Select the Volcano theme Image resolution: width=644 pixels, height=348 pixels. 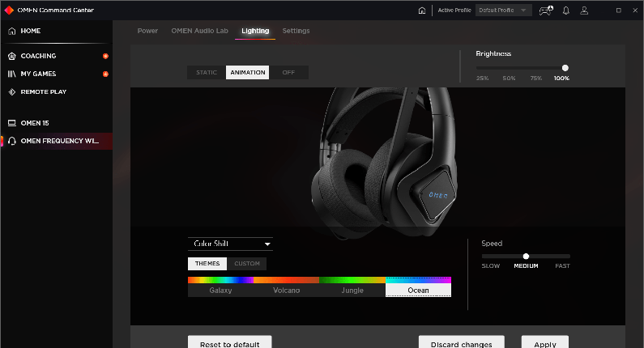tap(286, 291)
